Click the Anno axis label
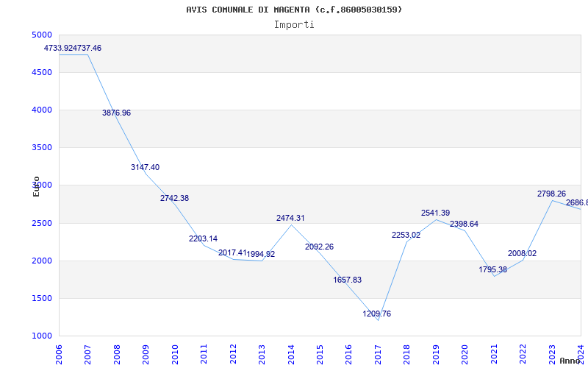Image resolution: width=588 pixels, height=368 pixels. coord(570,361)
